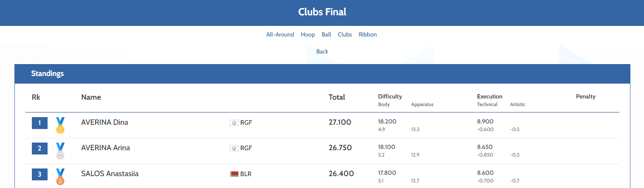Click the gold medal icon for rank 1
644x188 pixels.
[60, 125]
